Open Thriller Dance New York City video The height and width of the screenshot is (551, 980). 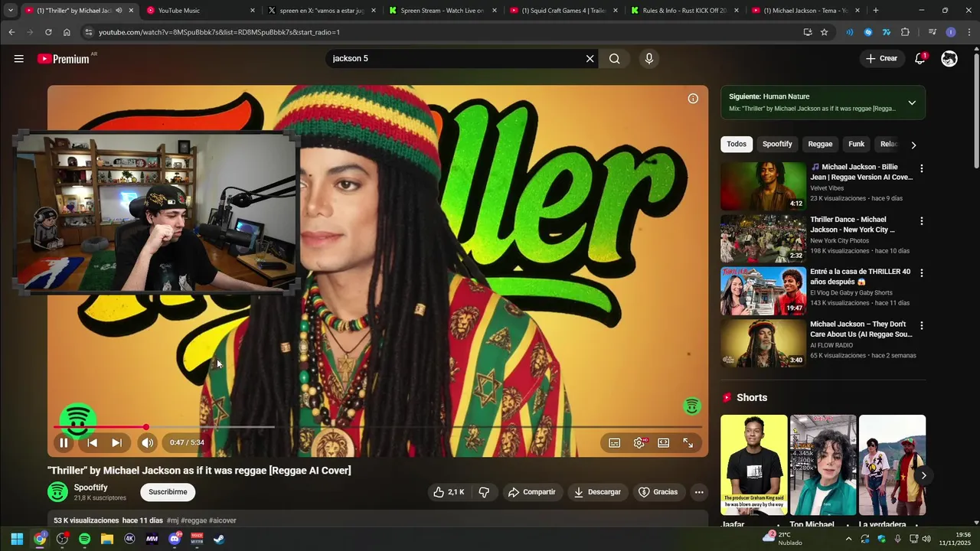763,239
